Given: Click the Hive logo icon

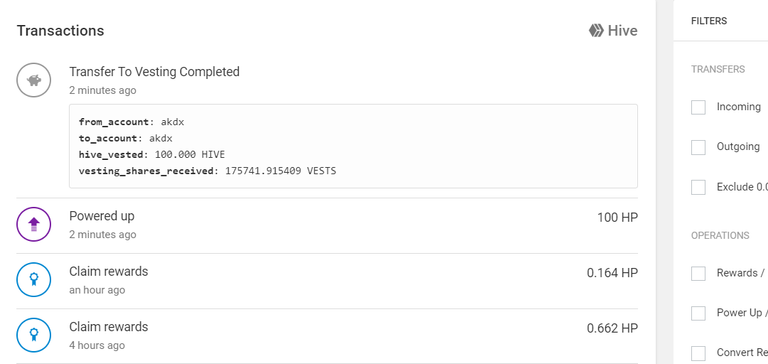Looking at the screenshot, I should (x=596, y=31).
